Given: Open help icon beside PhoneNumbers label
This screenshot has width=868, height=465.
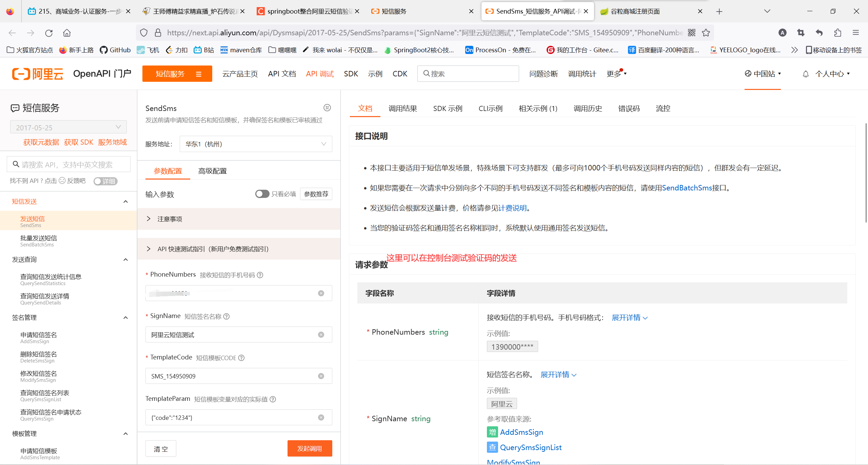Looking at the screenshot, I should click(260, 275).
